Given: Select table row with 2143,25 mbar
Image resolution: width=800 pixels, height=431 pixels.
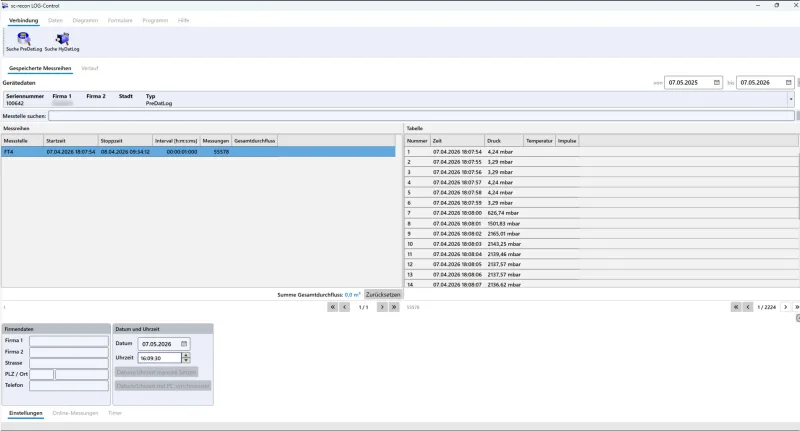Looking at the screenshot, I should (602, 244).
